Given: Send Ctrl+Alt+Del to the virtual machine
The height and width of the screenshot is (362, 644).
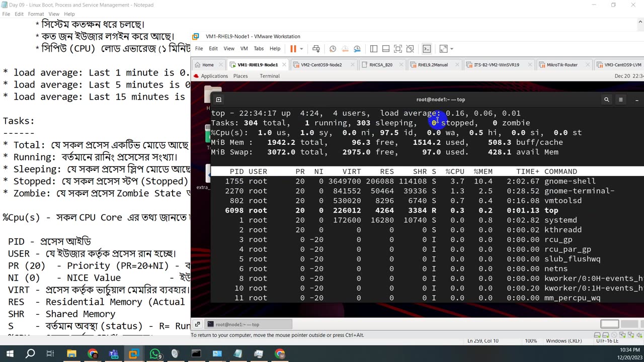Looking at the screenshot, I should point(316,49).
